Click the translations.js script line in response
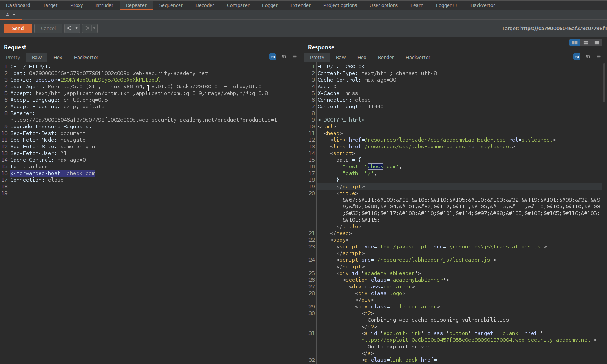Image resolution: width=607 pixels, height=364 pixels. (441, 247)
